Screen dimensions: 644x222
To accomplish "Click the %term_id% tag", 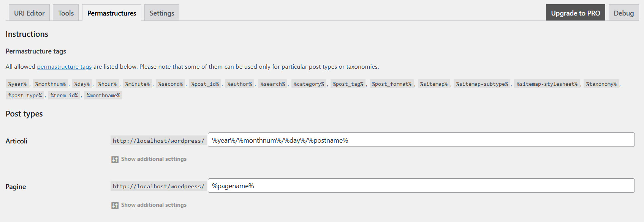I will [x=64, y=95].
